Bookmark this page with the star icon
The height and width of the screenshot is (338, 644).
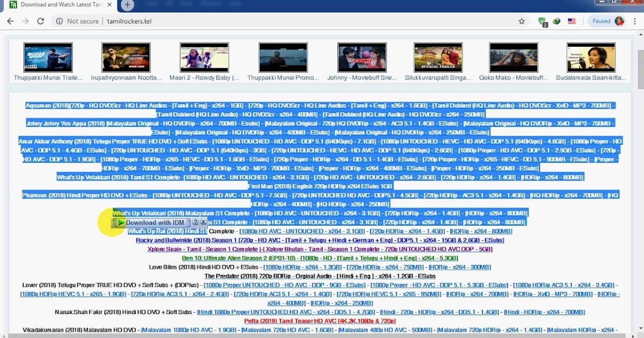[522, 21]
